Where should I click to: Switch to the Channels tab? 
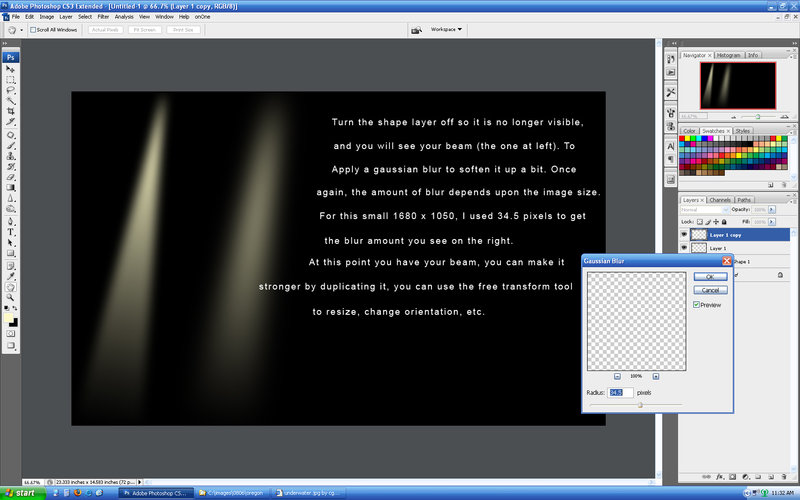(721, 200)
